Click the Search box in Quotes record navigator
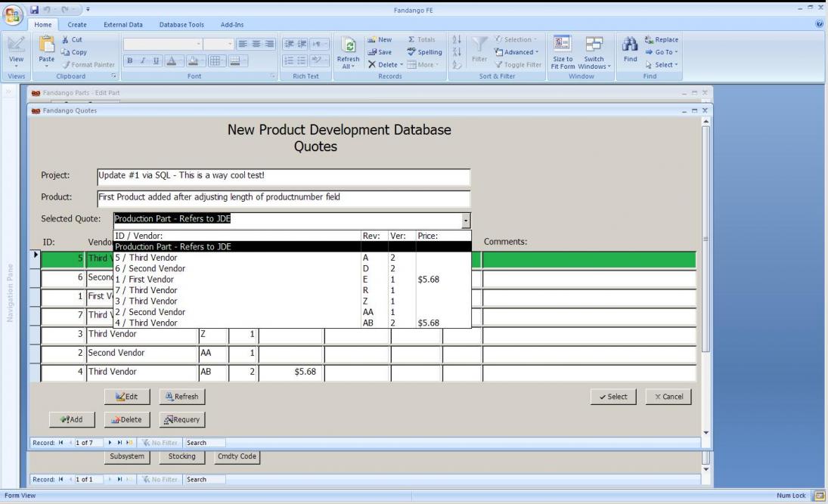 pyautogui.click(x=205, y=443)
